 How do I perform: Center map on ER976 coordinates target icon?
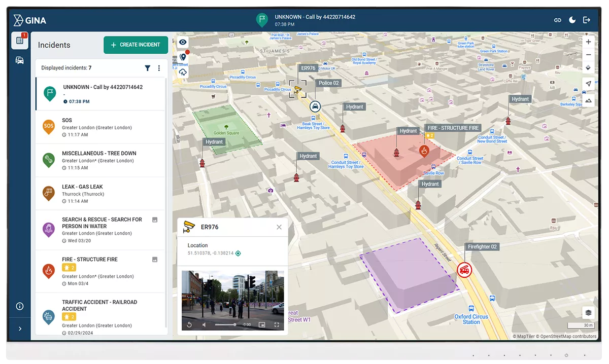(x=238, y=253)
